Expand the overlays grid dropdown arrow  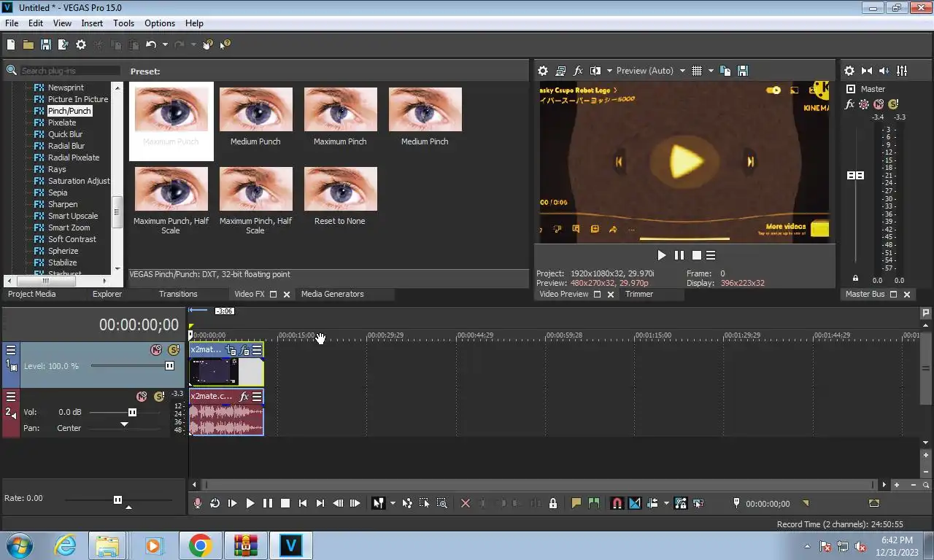(x=709, y=71)
